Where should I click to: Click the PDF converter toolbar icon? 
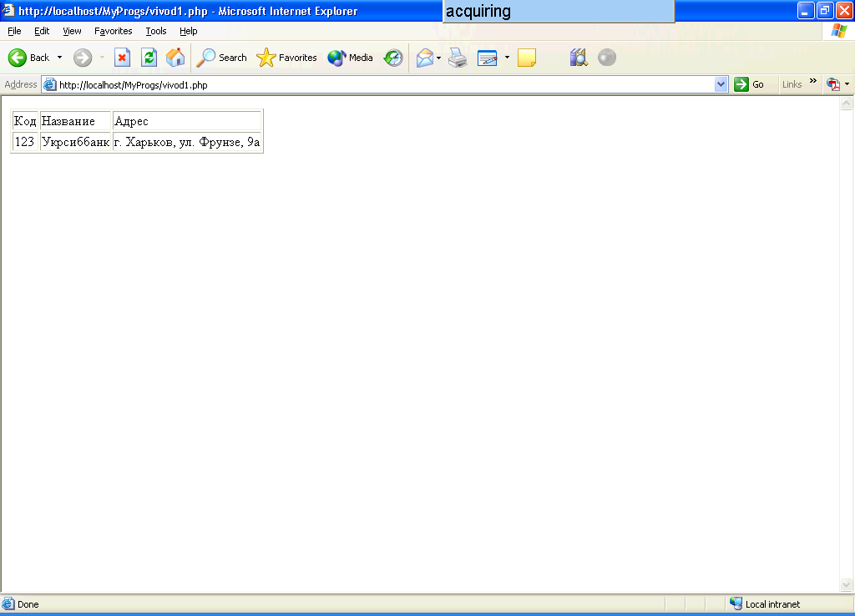click(832, 84)
